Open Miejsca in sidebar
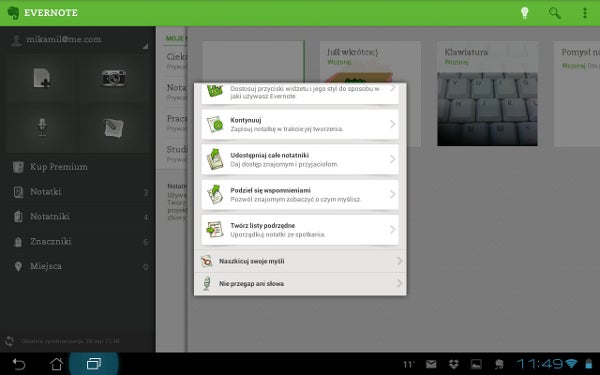Image resolution: width=600 pixels, height=375 pixels. pyautogui.click(x=78, y=266)
